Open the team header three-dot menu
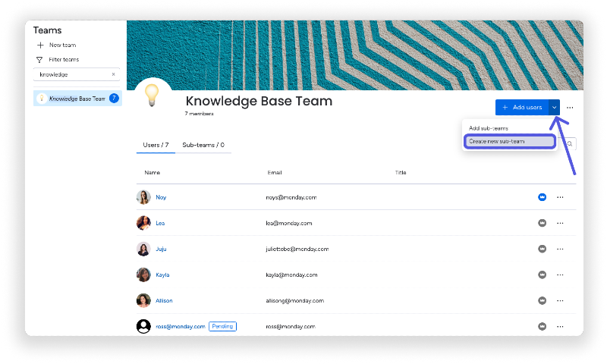The width and height of the screenshot is (607, 364). pos(570,108)
